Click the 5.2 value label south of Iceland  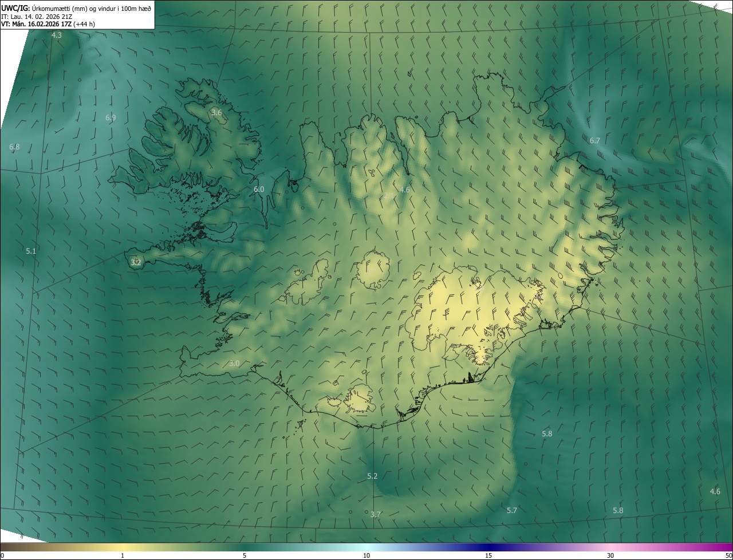click(x=372, y=476)
